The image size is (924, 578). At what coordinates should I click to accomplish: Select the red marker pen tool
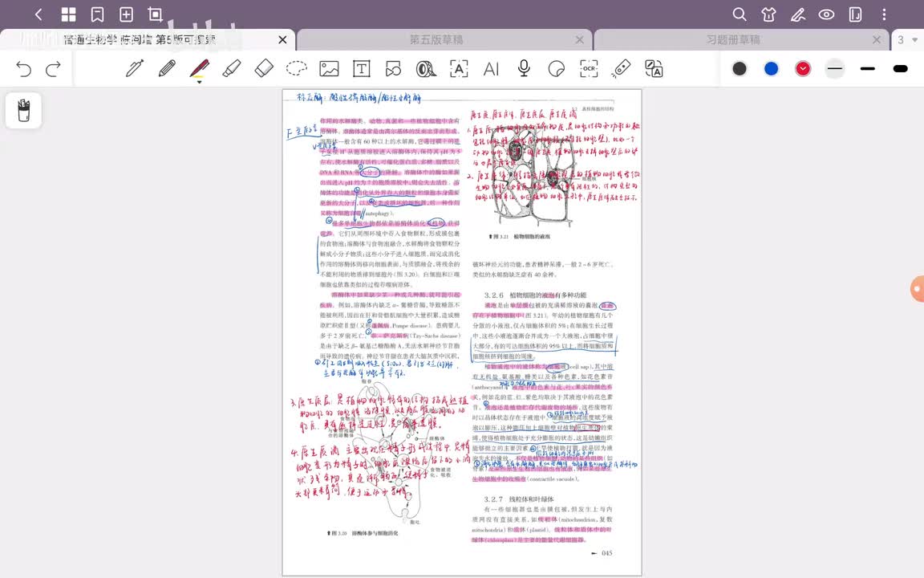coord(199,70)
